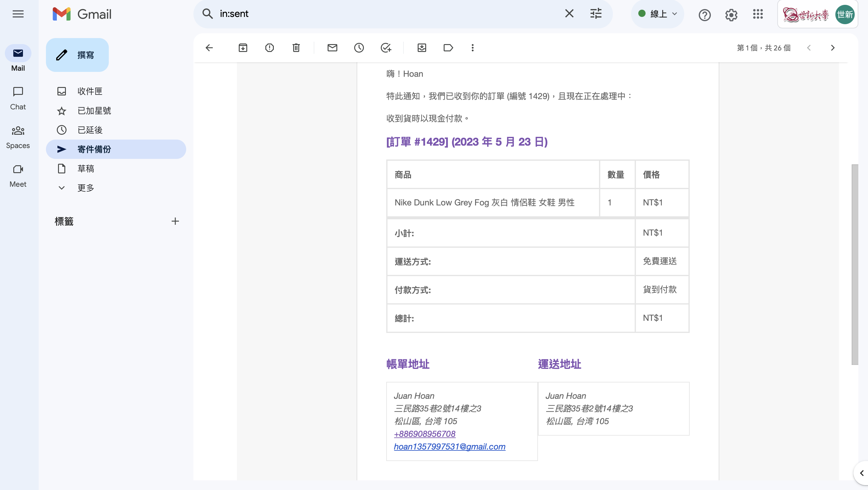Delete the email using the trash icon
The height and width of the screenshot is (490, 868).
tap(296, 48)
